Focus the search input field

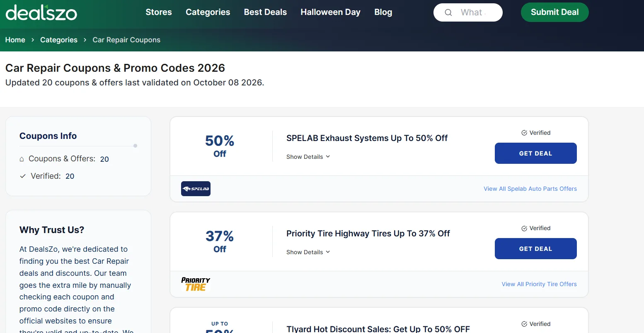pos(473,12)
